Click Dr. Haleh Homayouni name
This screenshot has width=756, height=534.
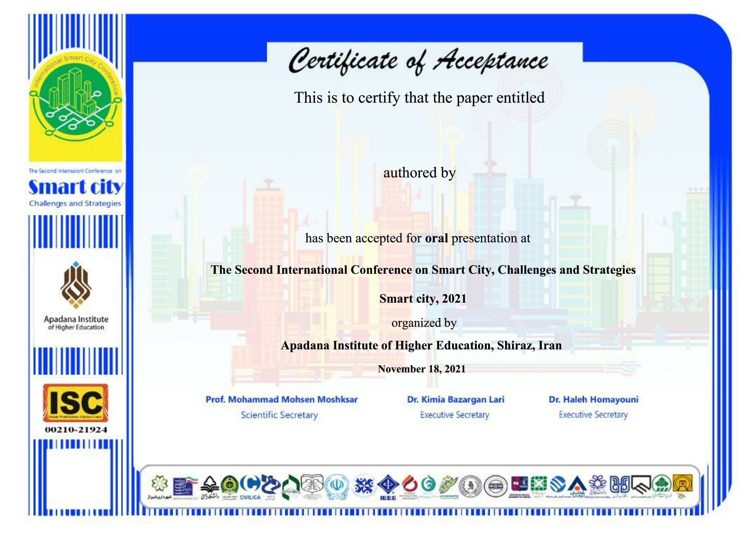[x=593, y=400]
